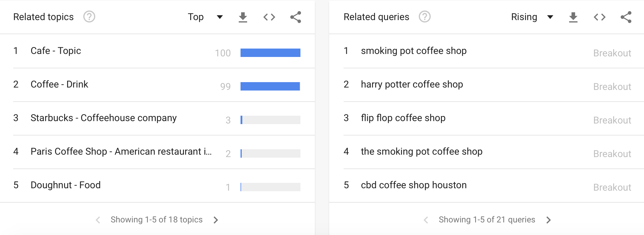Embed the Related queries widget

point(600,17)
